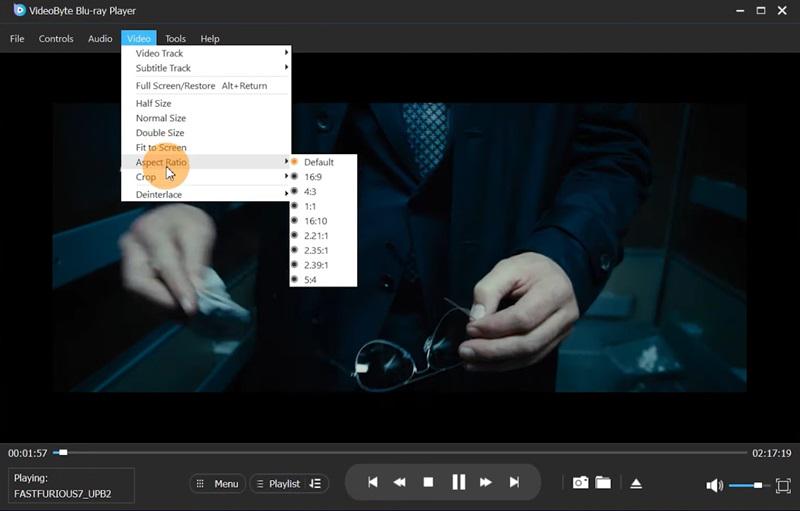Image resolution: width=800 pixels, height=511 pixels.
Task: Choose the 16:10 aspect ratio
Action: pyautogui.click(x=323, y=221)
